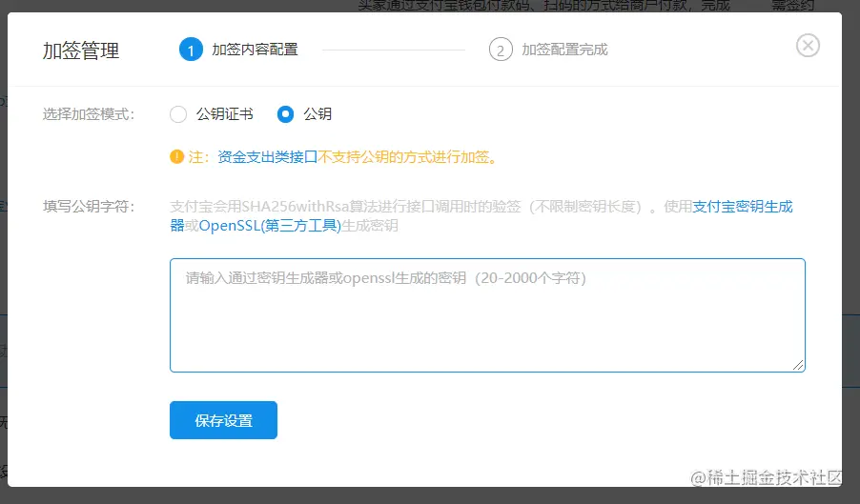
Task: Click the 加签管理 title text
Action: [81, 50]
